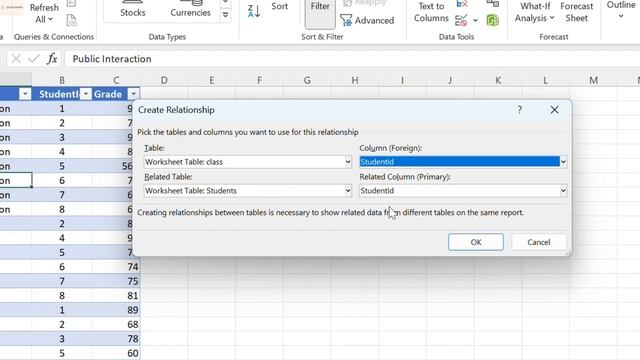Screen dimensions: 640x360
Task: Open the Table combo box showing class
Action: point(248,162)
